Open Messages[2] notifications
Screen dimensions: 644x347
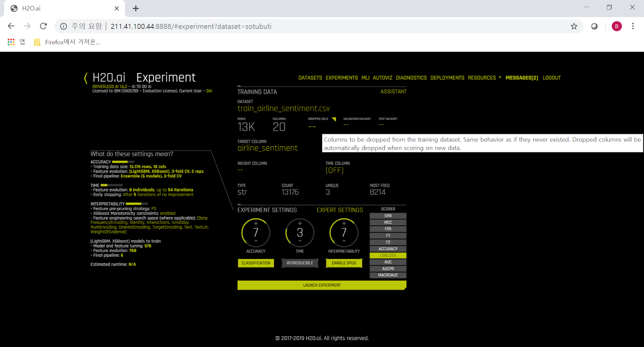(x=522, y=78)
